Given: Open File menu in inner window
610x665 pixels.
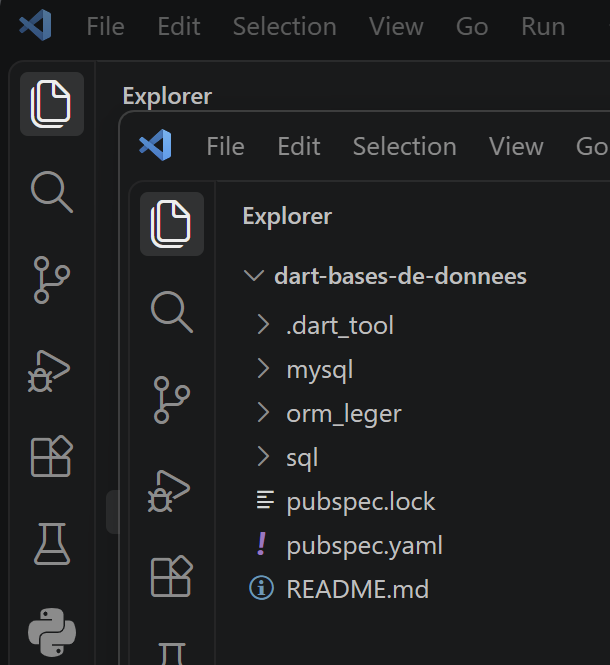Looking at the screenshot, I should pyautogui.click(x=225, y=146).
